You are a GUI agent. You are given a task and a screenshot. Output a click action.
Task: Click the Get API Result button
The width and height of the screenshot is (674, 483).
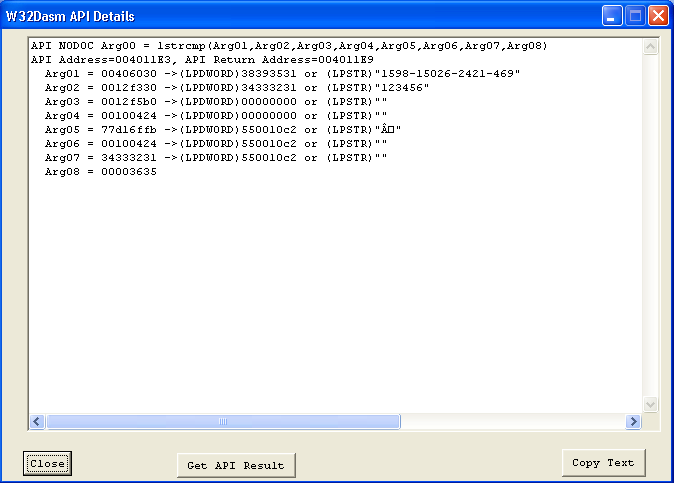click(x=236, y=465)
